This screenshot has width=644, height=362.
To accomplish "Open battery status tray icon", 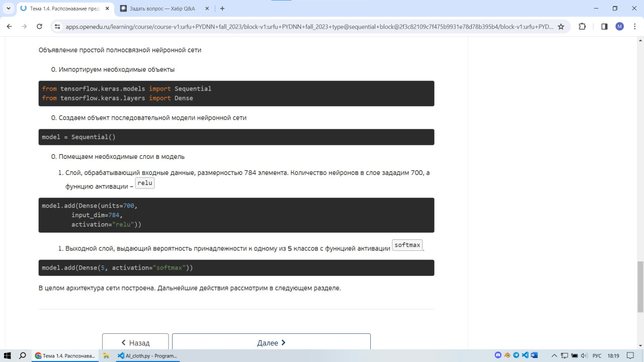I will pos(575,355).
